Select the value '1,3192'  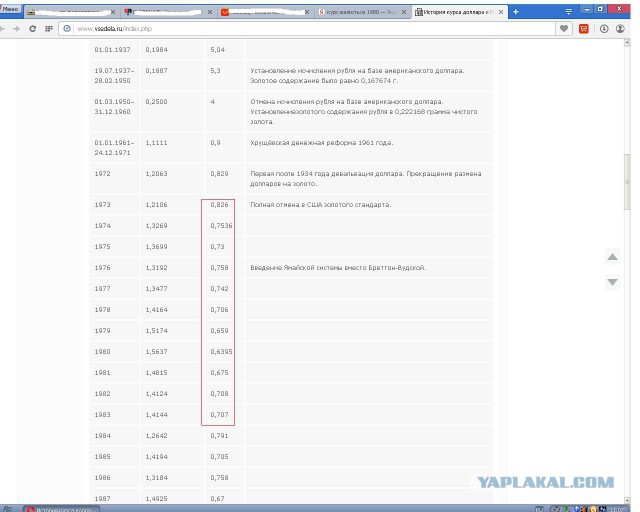156,268
